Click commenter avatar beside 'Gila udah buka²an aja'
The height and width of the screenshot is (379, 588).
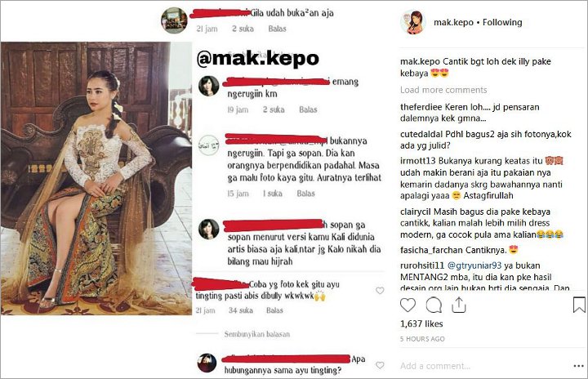coord(175,20)
